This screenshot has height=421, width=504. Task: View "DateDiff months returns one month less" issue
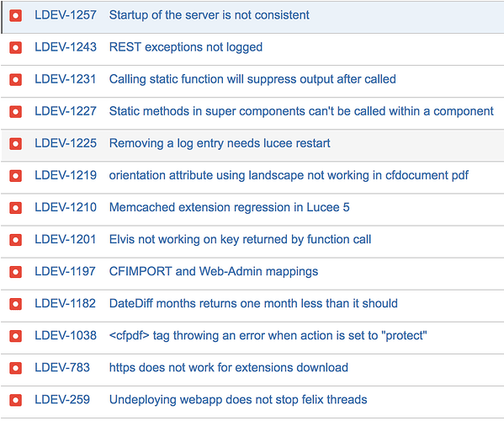[253, 304]
